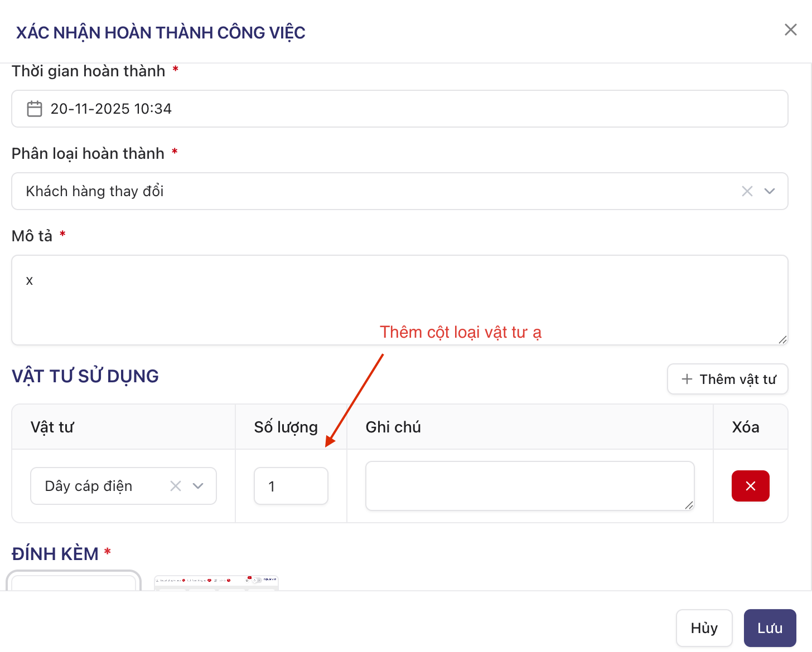The width and height of the screenshot is (812, 652).
Task: Delete the material row with the red X button
Action: (x=750, y=486)
